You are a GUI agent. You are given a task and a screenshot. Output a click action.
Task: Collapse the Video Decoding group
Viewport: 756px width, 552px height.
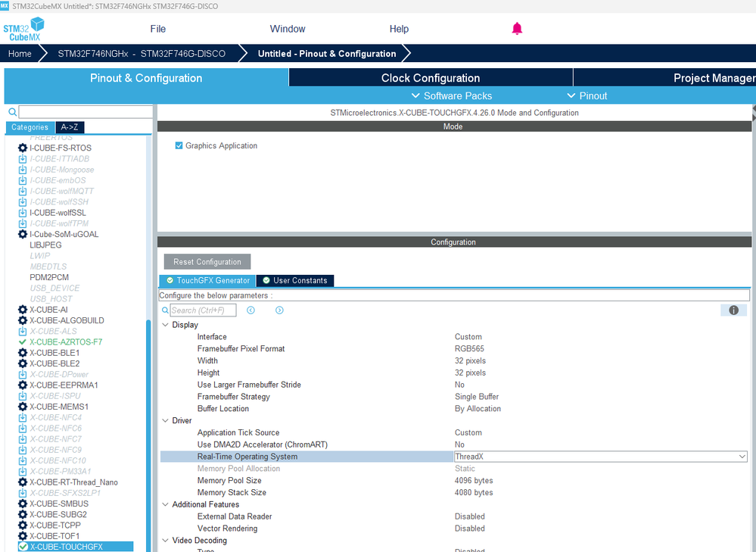pyautogui.click(x=166, y=541)
